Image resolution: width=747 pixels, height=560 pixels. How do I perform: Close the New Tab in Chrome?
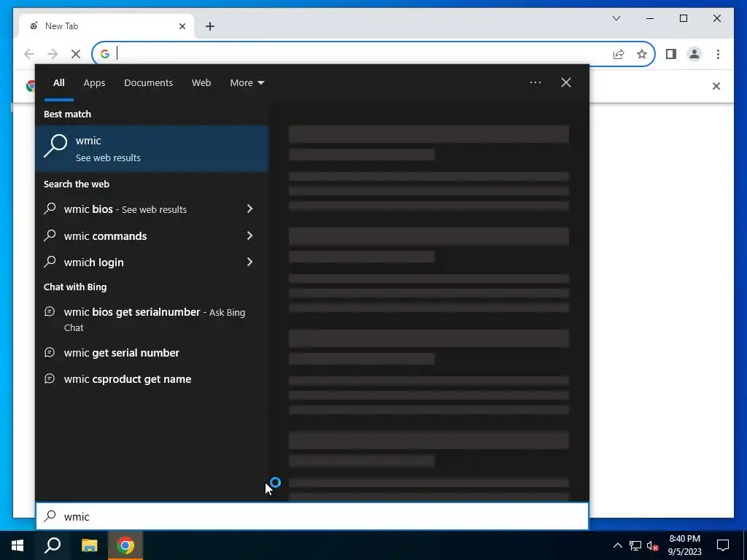pyautogui.click(x=182, y=26)
